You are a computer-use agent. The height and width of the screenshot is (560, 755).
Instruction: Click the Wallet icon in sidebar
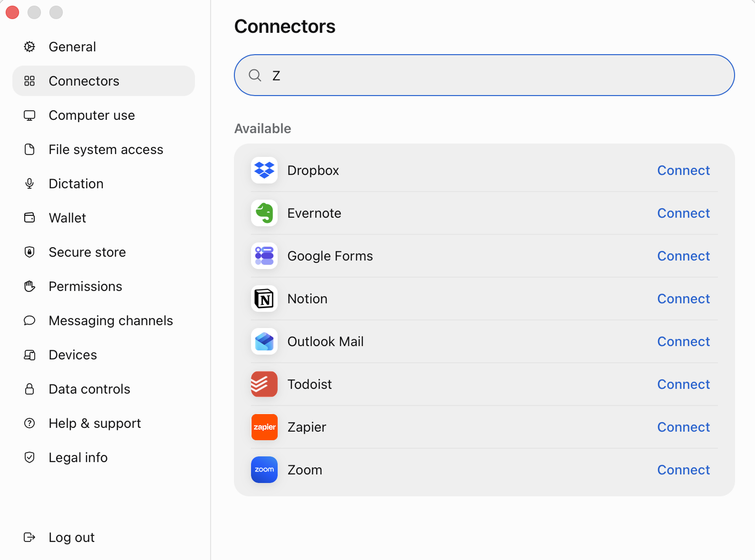[x=29, y=218]
